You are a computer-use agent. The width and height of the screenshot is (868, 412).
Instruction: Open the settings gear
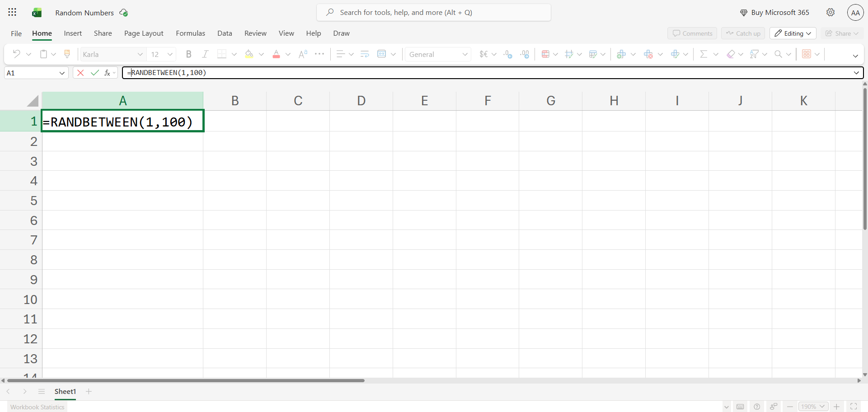coord(830,12)
